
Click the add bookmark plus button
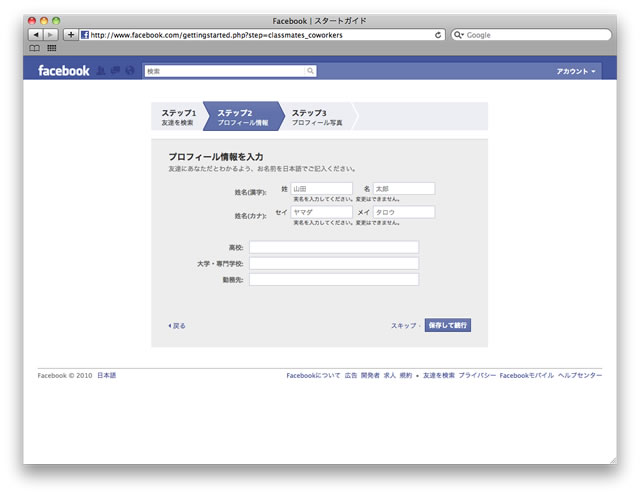click(x=71, y=35)
